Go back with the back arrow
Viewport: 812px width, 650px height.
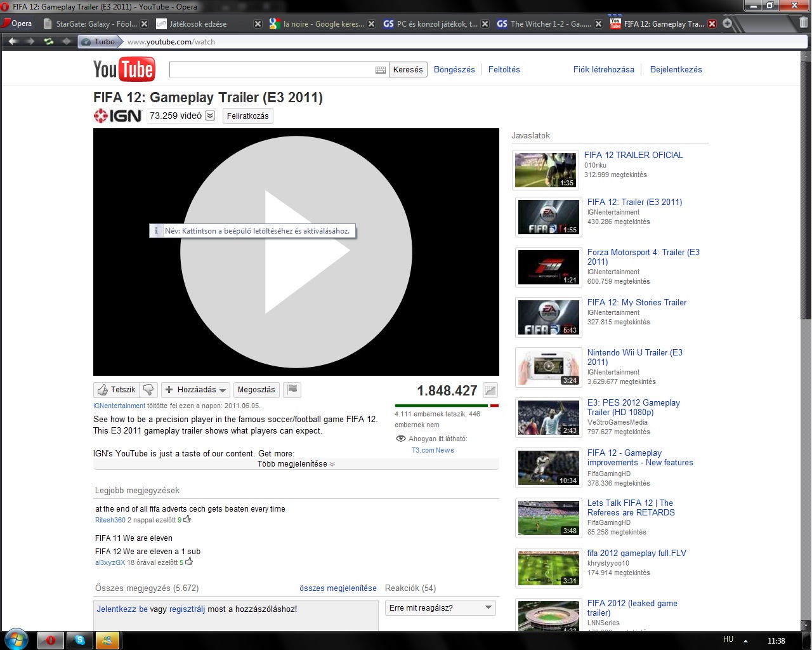tap(13, 42)
